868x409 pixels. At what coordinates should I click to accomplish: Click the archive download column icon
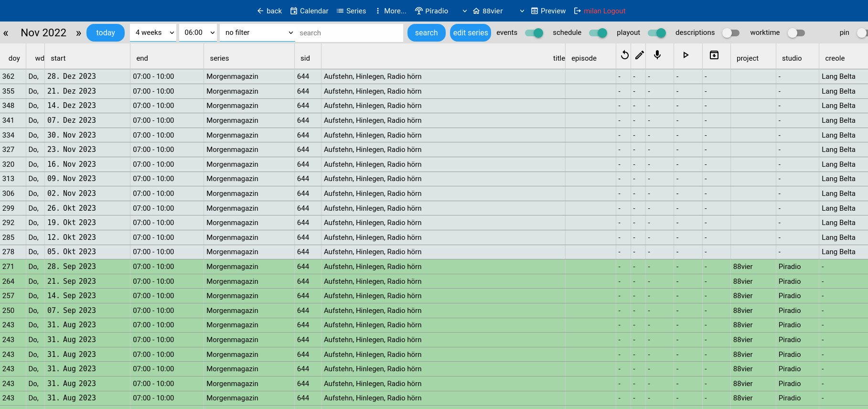[x=714, y=55]
